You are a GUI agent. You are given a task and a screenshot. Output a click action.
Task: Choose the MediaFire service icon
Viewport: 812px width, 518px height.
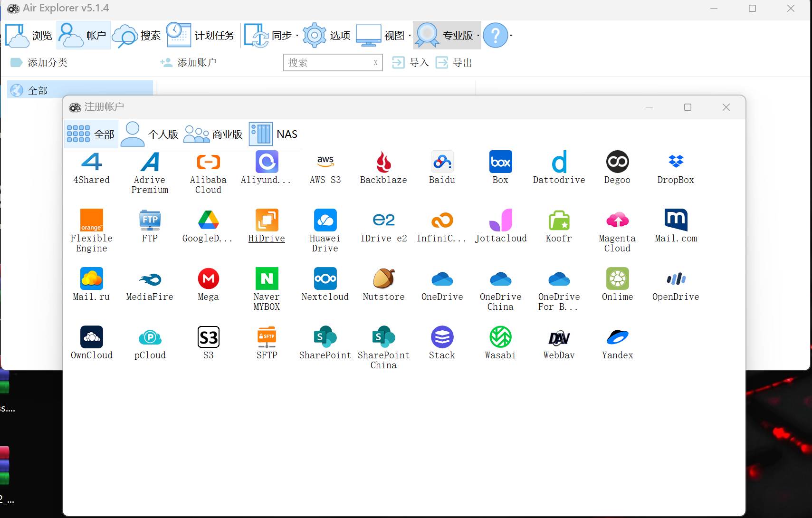[x=150, y=279]
